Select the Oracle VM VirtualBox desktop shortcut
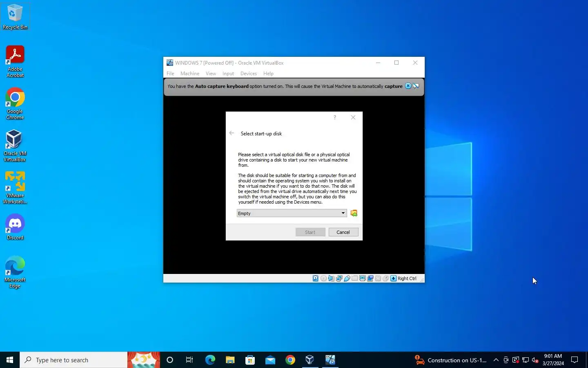Image resolution: width=588 pixels, height=368 pixels. 15,146
